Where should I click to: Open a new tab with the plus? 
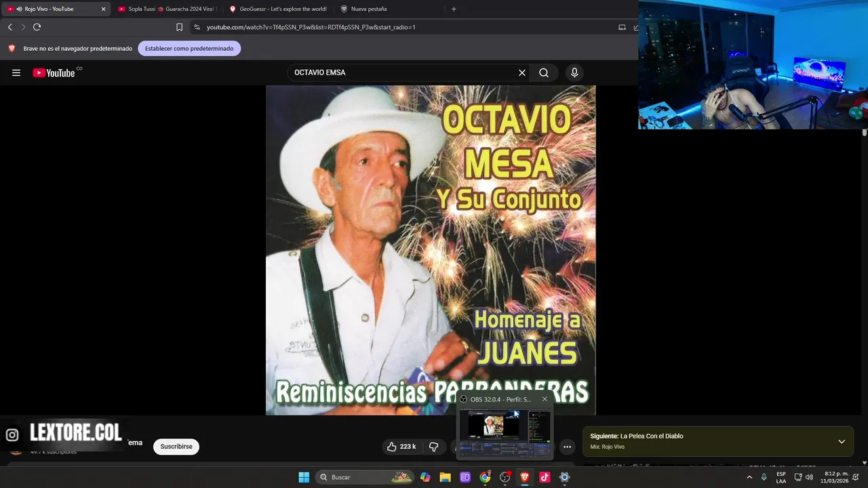click(x=454, y=9)
